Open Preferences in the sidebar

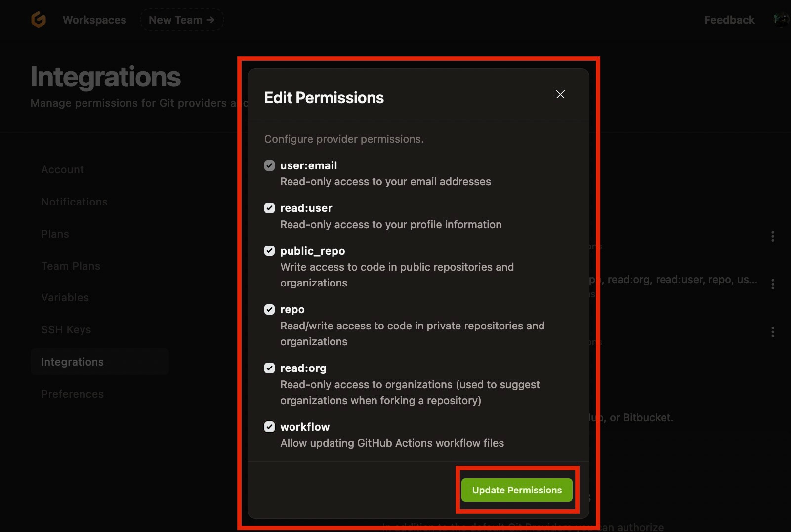point(73,394)
